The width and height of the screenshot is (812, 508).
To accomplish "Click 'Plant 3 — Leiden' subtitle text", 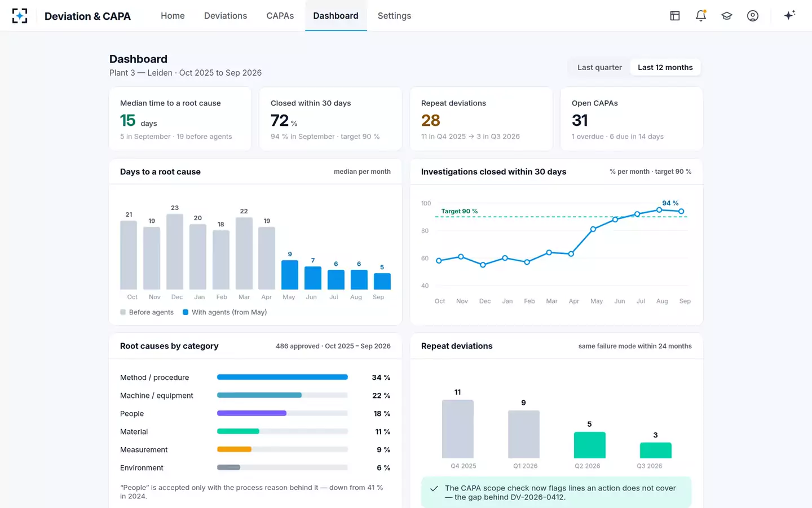I will (141, 73).
